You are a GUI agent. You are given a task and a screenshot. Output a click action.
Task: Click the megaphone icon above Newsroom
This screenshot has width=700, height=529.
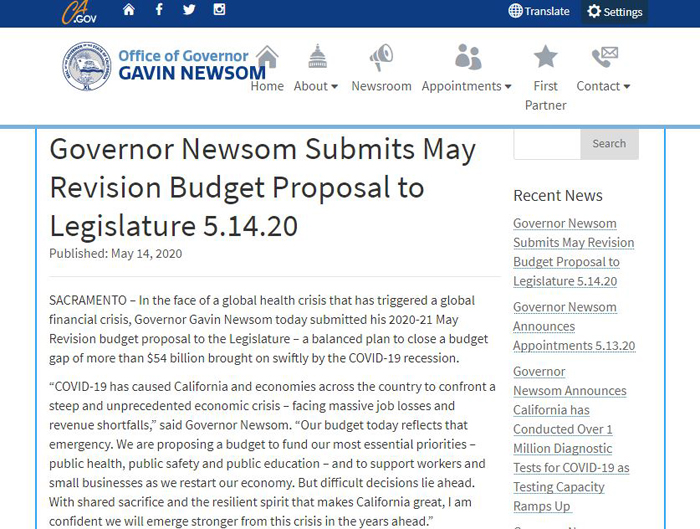coord(381,57)
